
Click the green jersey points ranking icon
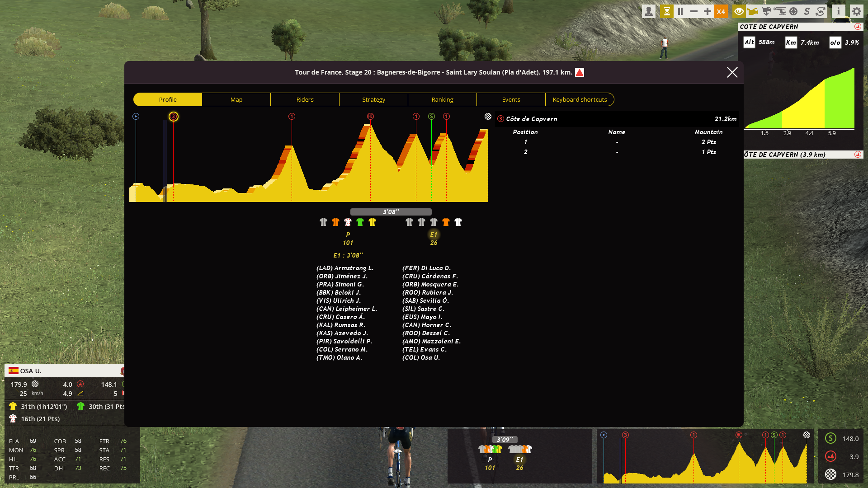point(80,406)
